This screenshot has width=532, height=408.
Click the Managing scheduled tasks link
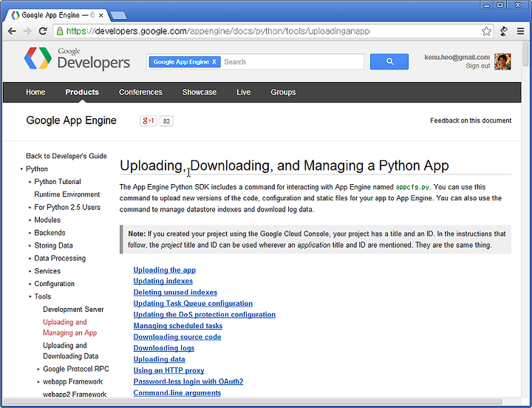pyautogui.click(x=178, y=326)
